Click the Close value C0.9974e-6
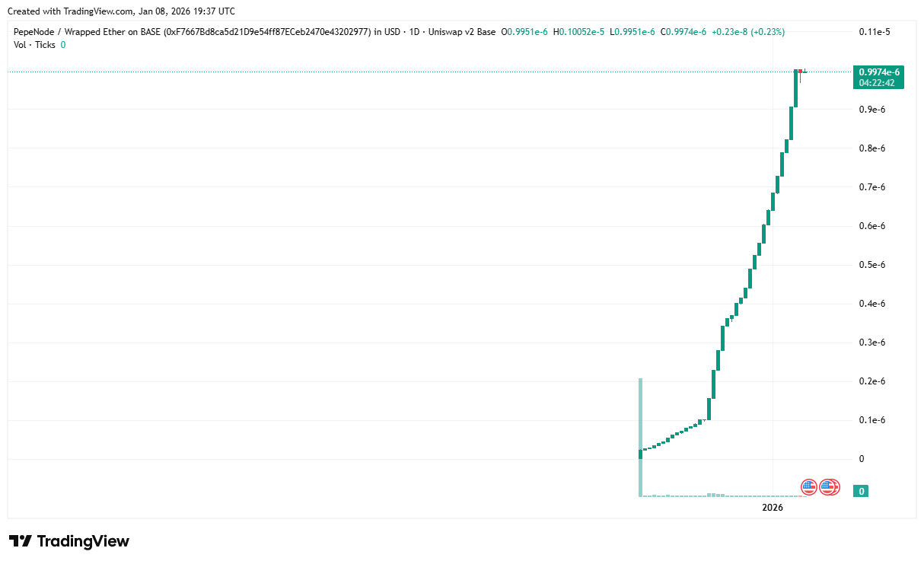The width and height of the screenshot is (924, 564). (x=683, y=32)
